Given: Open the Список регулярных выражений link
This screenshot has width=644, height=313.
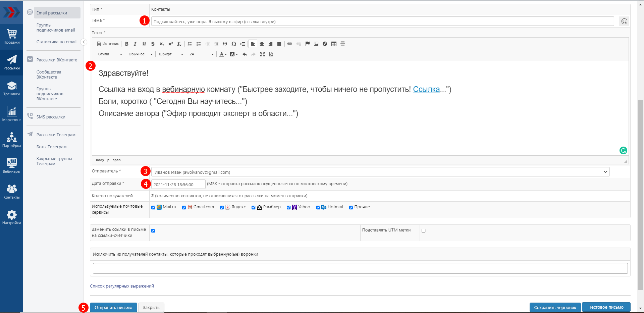Looking at the screenshot, I should pos(122,286).
